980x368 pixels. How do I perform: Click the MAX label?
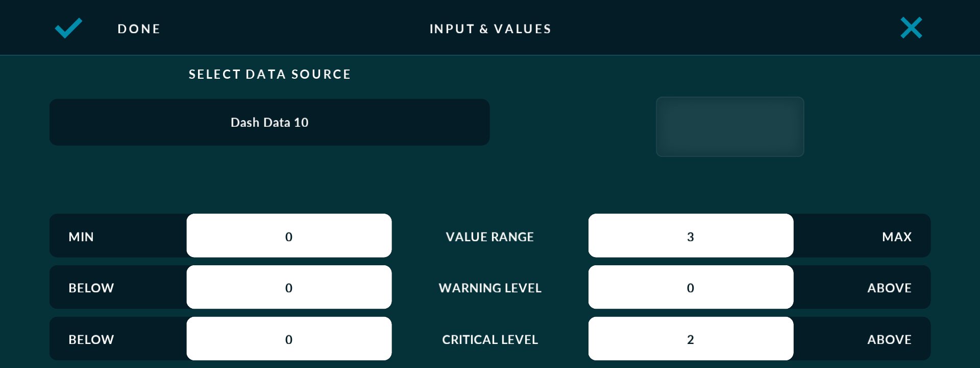[896, 237]
